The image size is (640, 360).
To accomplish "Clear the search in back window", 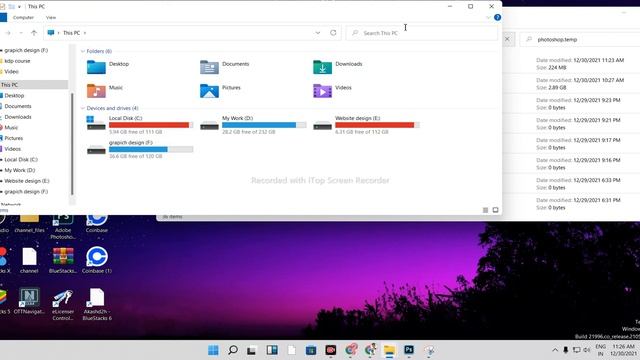I will click(x=507, y=39).
